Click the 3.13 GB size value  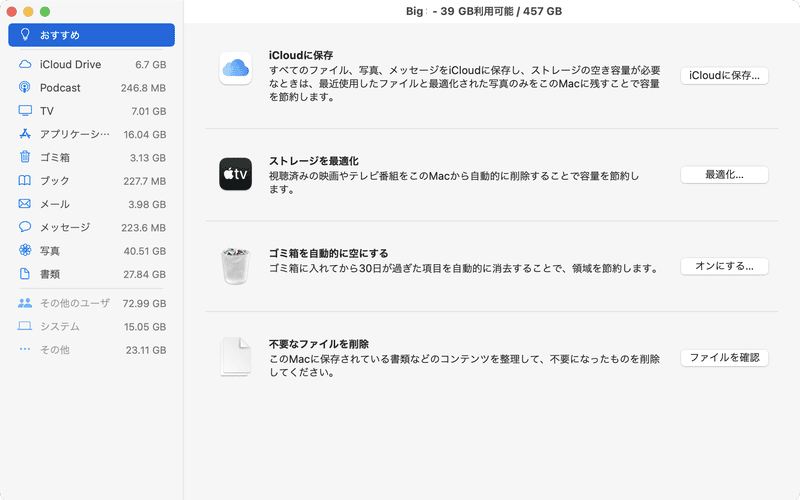point(148,158)
